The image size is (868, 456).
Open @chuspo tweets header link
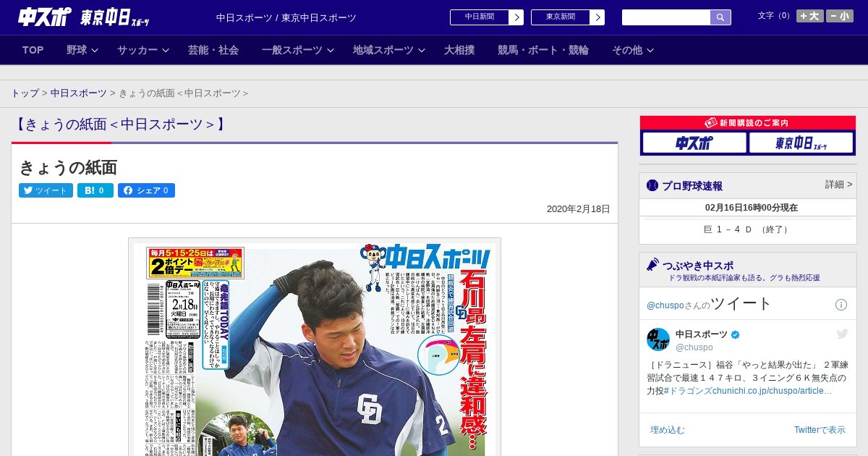click(710, 304)
